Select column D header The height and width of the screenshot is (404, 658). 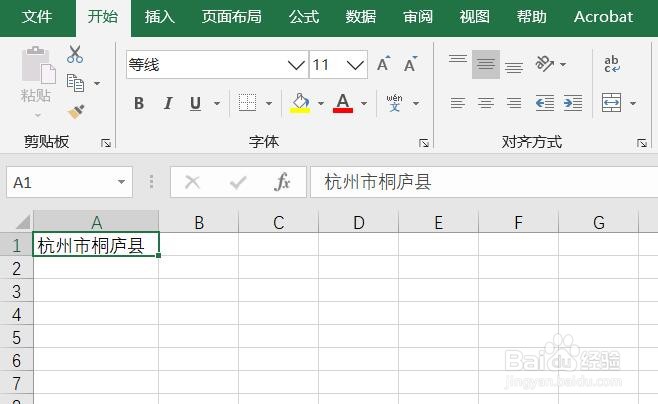pyautogui.click(x=358, y=222)
